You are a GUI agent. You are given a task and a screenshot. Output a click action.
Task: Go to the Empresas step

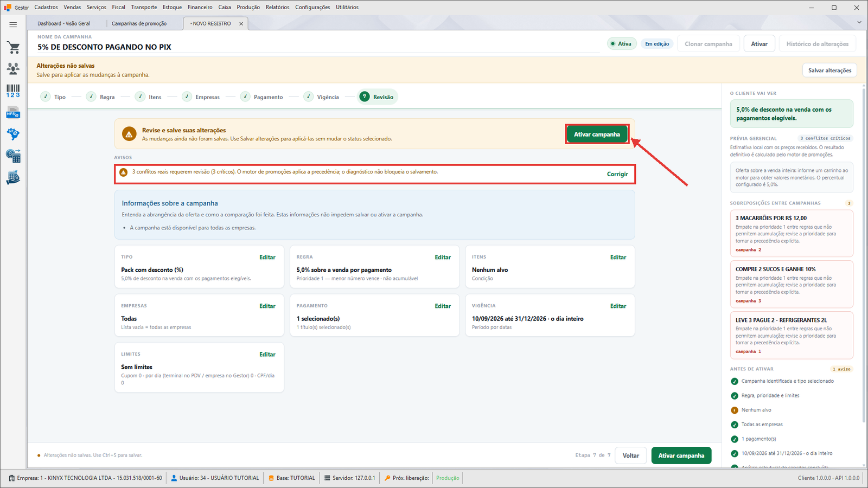(201, 97)
